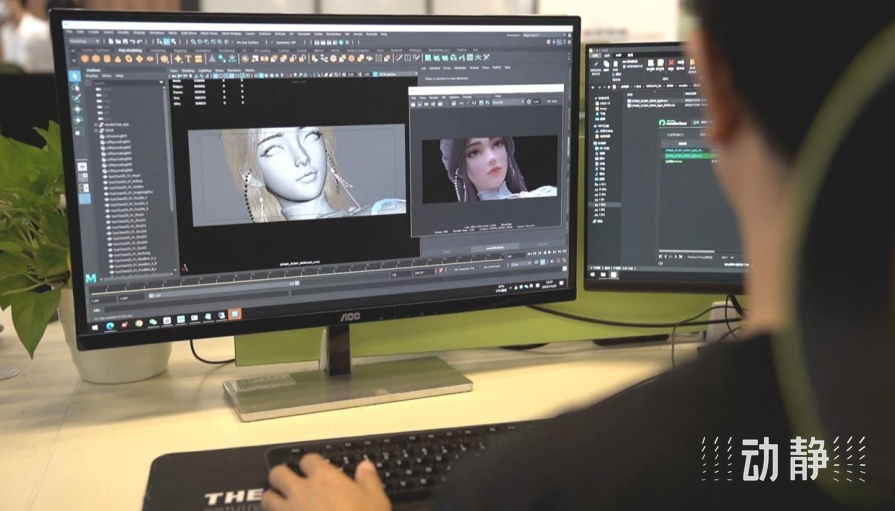
Task: Toggle snap to grids magnet icon
Action: (x=193, y=42)
